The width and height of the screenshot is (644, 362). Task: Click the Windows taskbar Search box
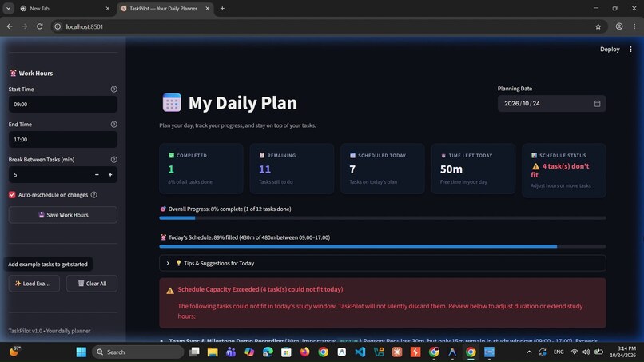click(x=138, y=352)
